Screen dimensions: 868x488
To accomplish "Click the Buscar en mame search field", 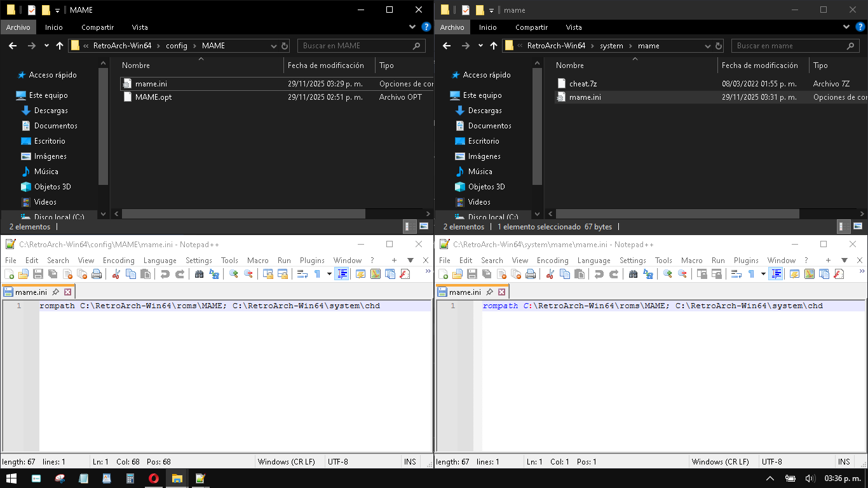I will coord(789,46).
